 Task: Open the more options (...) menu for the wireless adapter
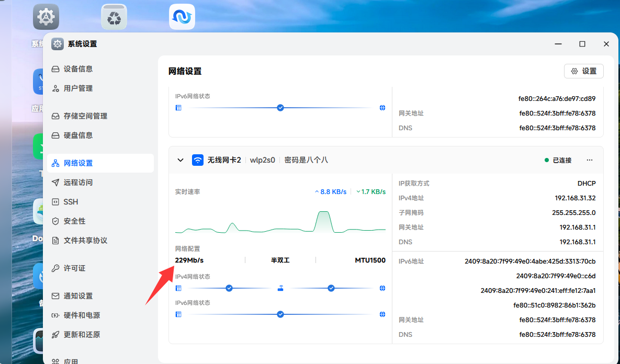[x=590, y=160]
